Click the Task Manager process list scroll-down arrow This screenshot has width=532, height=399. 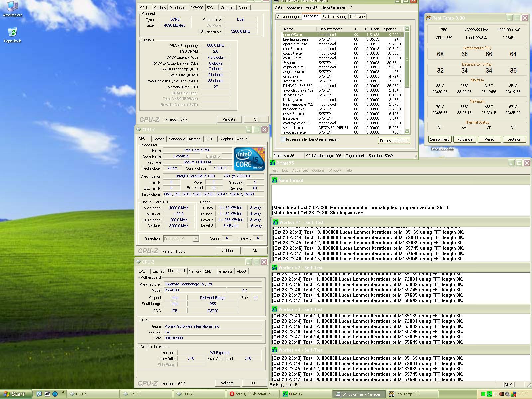coord(407,131)
